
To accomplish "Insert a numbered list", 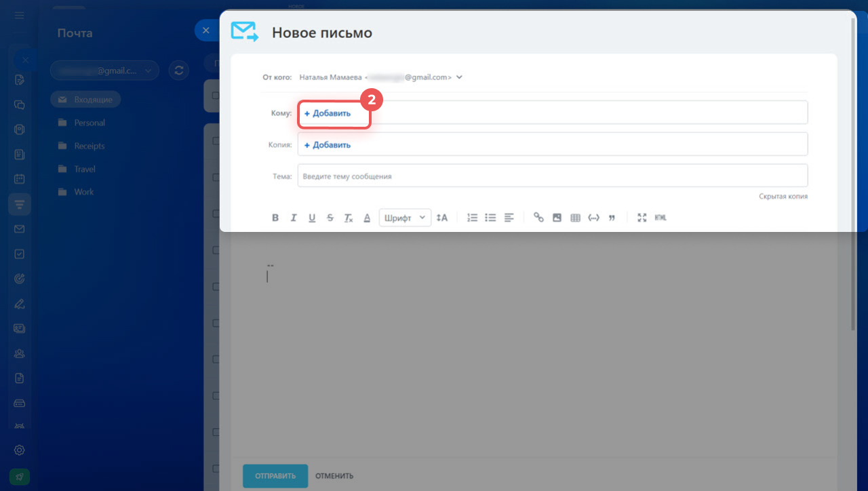I will click(x=473, y=218).
